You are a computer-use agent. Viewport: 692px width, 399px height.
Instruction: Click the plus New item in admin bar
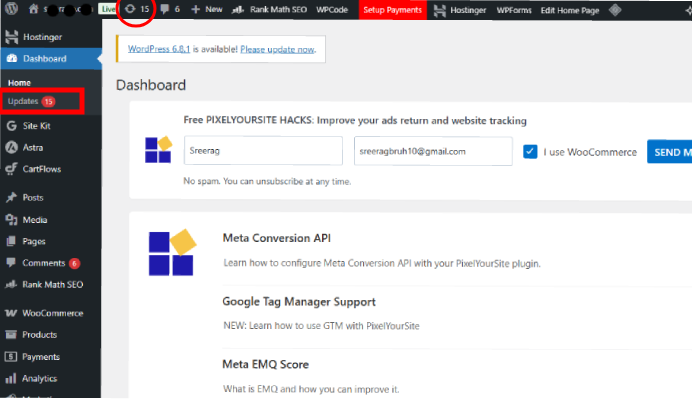[207, 9]
